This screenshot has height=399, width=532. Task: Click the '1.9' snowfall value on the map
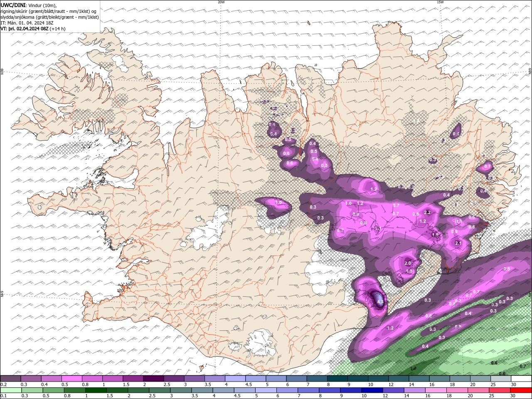[x=436, y=235]
